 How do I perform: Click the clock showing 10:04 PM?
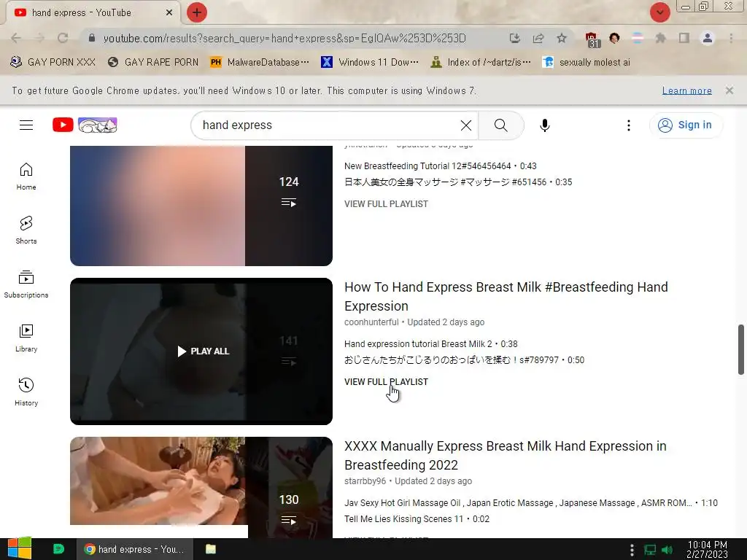click(x=707, y=550)
